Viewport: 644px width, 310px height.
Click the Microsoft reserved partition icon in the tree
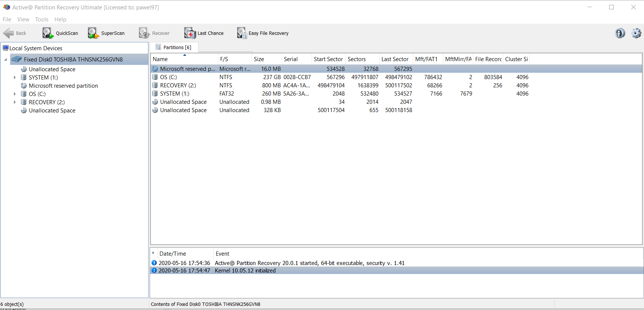24,86
